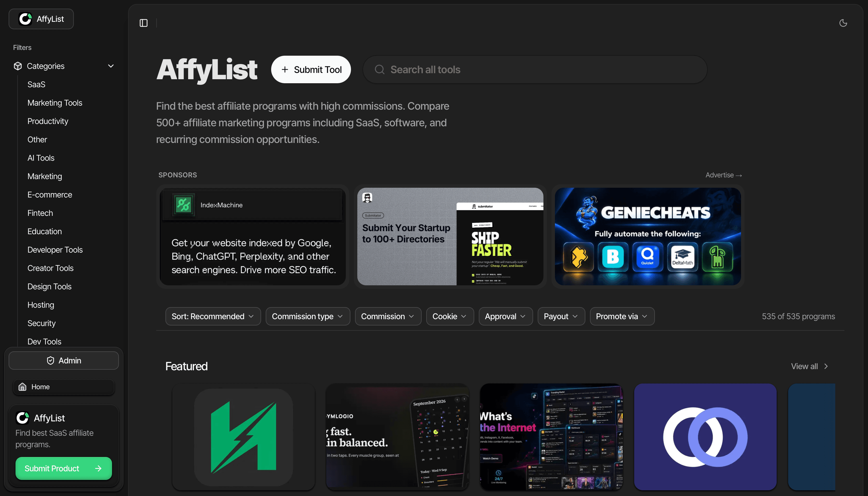
Task: Click the Submit Tool button
Action: click(x=311, y=69)
